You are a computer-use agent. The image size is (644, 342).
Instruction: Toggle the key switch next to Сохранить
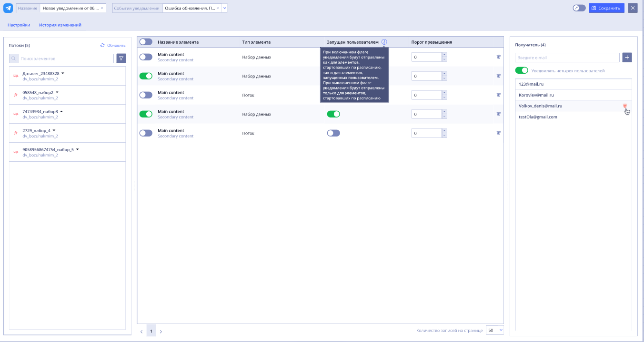point(579,8)
